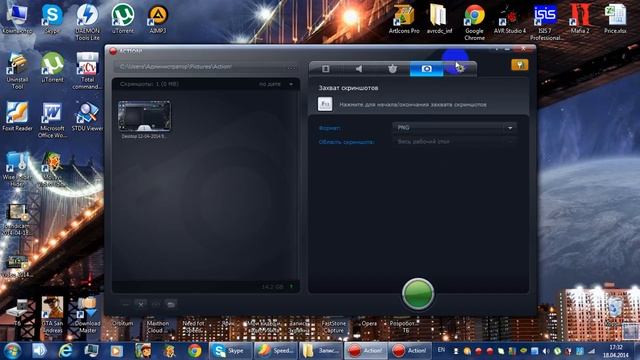Switch to the Skype taskbar button

[x=230, y=351]
